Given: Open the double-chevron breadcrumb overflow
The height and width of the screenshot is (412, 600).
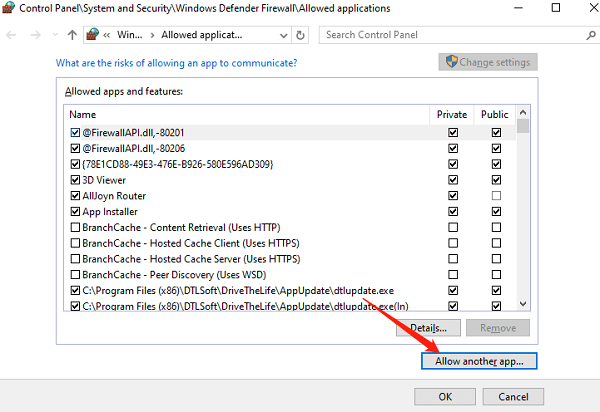Looking at the screenshot, I should pos(107,36).
